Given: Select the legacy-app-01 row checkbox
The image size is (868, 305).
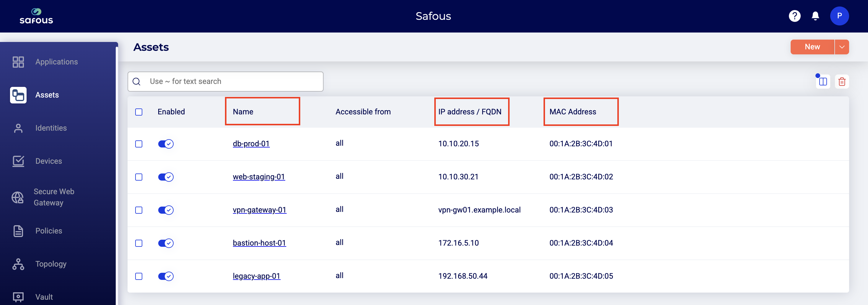Looking at the screenshot, I should (x=139, y=276).
